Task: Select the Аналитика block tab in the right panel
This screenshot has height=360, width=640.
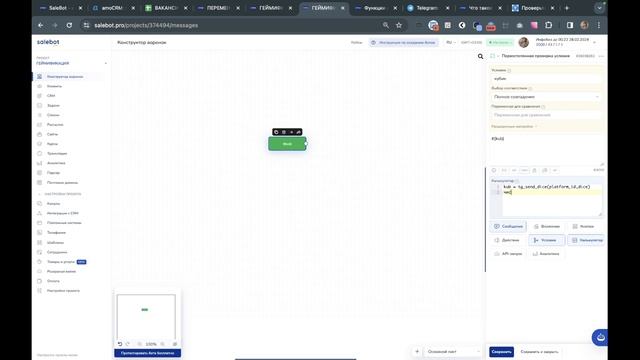Action: point(546,254)
